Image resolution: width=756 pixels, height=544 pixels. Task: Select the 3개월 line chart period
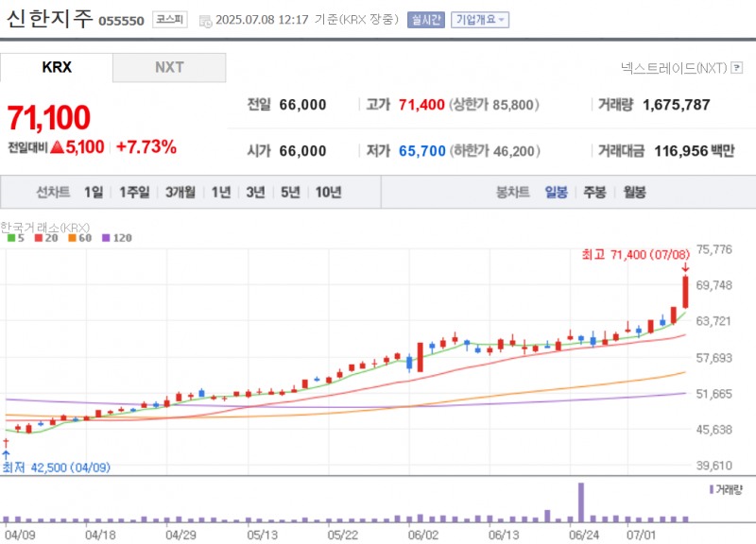pyautogui.click(x=180, y=192)
